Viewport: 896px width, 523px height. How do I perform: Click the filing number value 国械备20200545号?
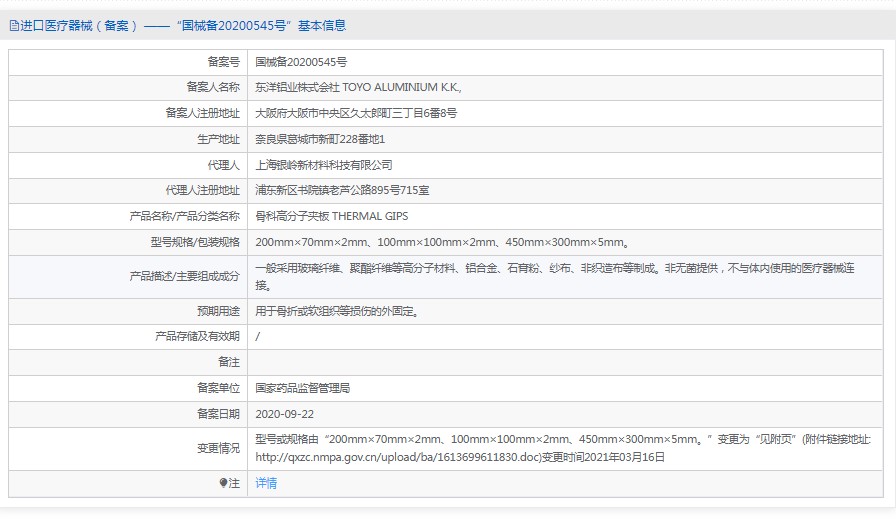(x=301, y=62)
